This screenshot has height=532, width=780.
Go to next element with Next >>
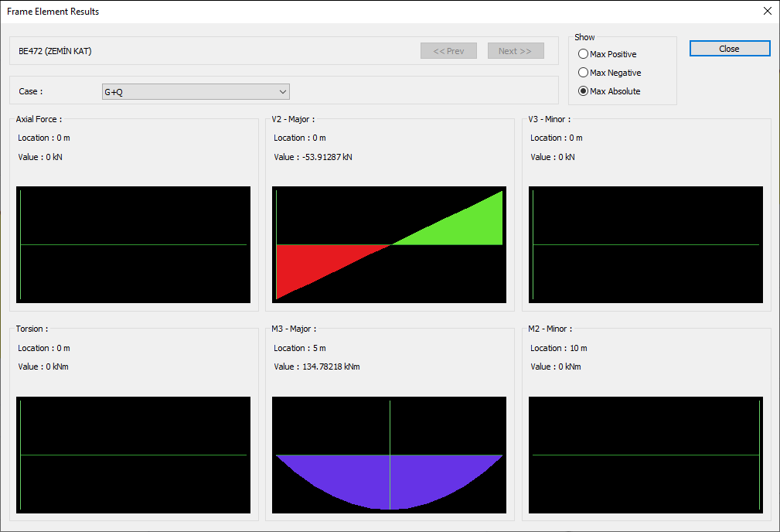[516, 51]
